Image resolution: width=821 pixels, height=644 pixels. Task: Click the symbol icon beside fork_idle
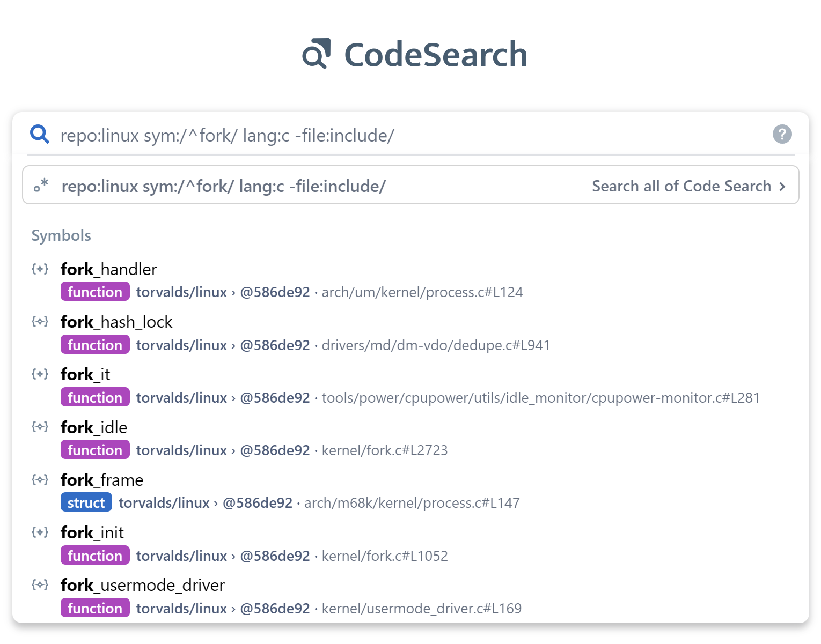tap(40, 427)
